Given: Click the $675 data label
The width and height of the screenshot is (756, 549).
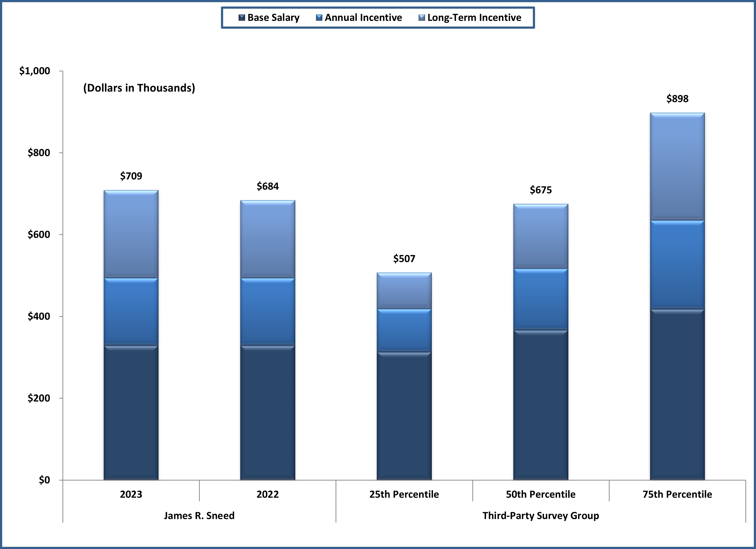Looking at the screenshot, I should tap(541, 190).
